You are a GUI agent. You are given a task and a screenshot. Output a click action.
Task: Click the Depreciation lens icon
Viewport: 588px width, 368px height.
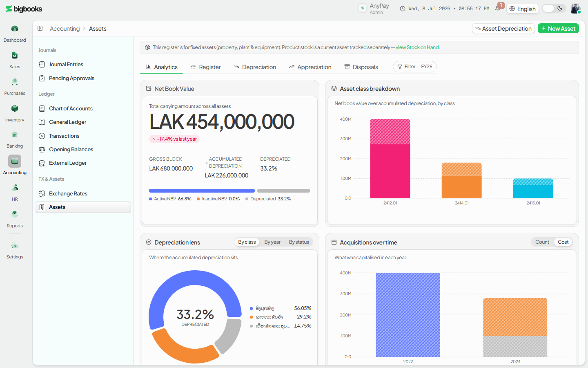click(x=149, y=242)
